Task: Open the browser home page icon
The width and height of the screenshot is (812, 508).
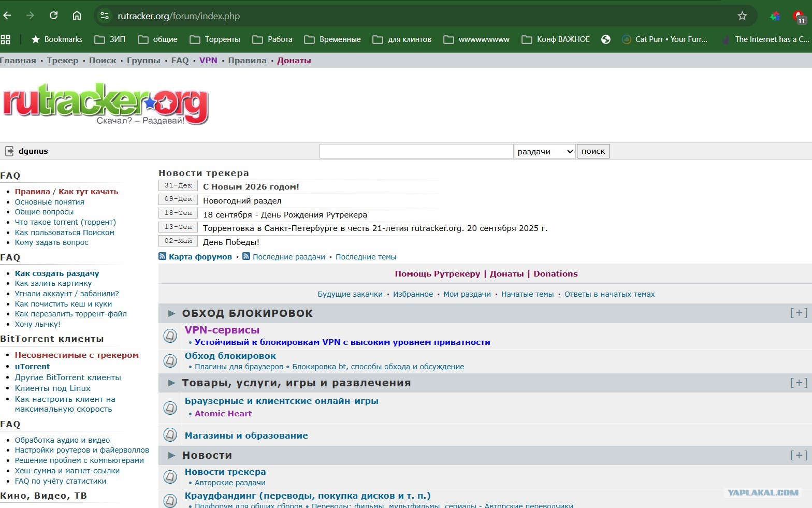Action: coord(77,16)
